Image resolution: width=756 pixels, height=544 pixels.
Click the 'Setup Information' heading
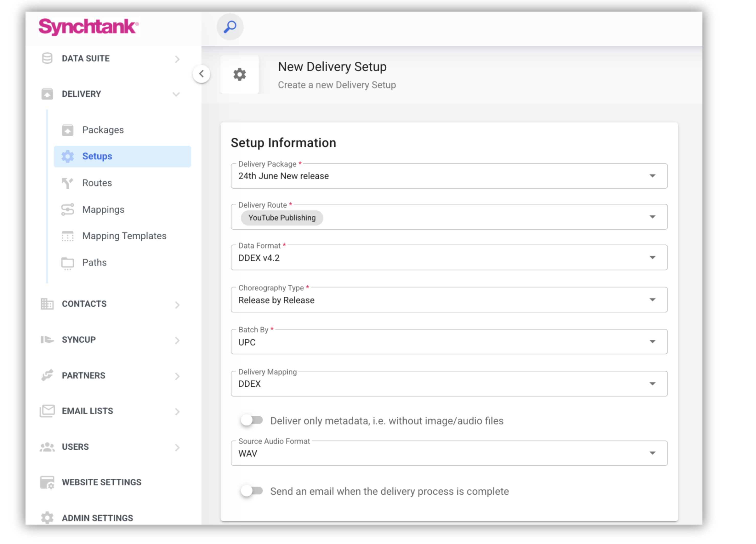(x=283, y=143)
